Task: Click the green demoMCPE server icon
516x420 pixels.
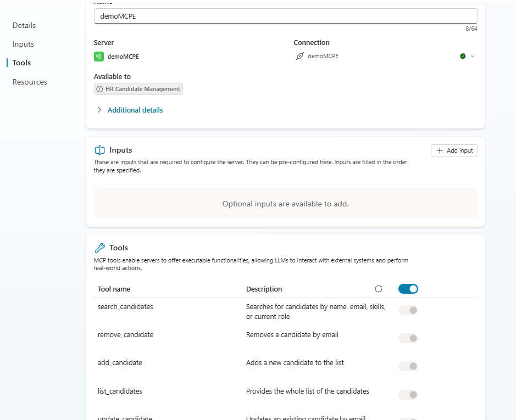Action: coord(99,56)
